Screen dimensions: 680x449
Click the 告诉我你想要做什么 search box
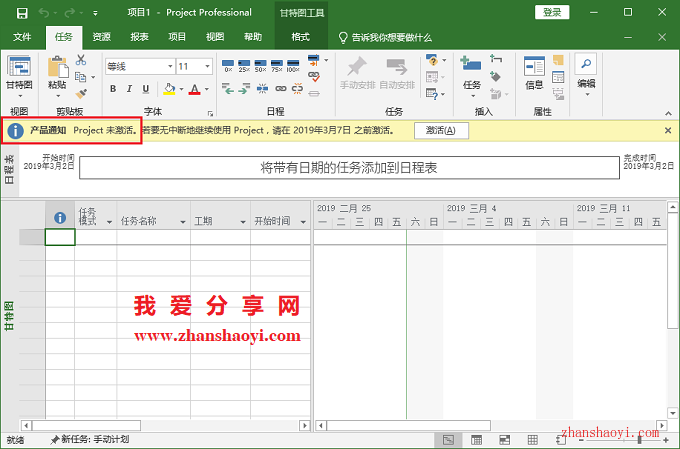tap(385, 38)
